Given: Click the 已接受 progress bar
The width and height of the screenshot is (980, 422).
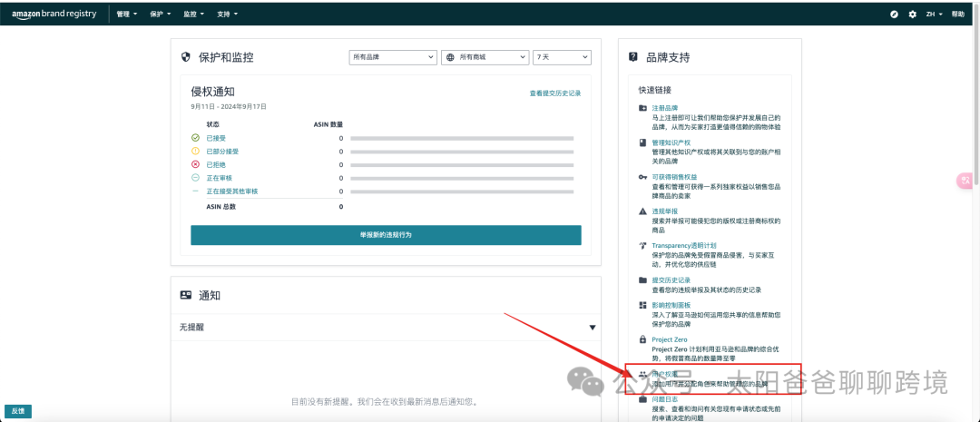Looking at the screenshot, I should tap(462, 138).
